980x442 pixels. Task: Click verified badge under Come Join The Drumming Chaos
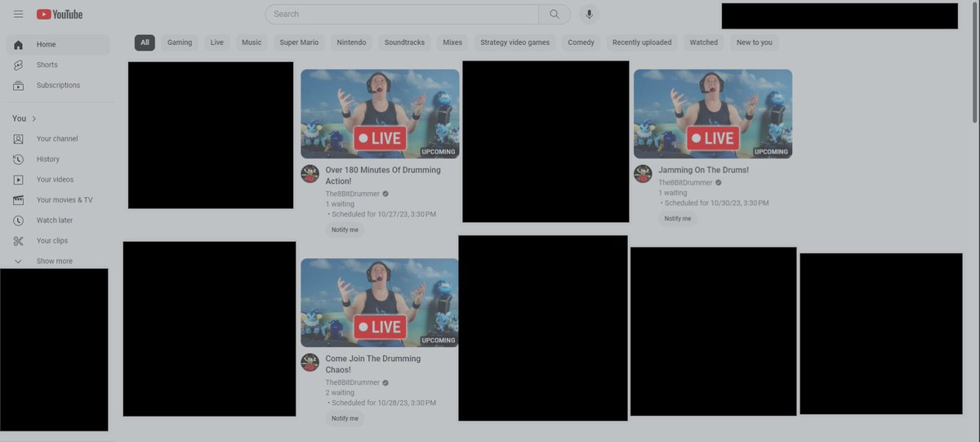pyautogui.click(x=385, y=382)
